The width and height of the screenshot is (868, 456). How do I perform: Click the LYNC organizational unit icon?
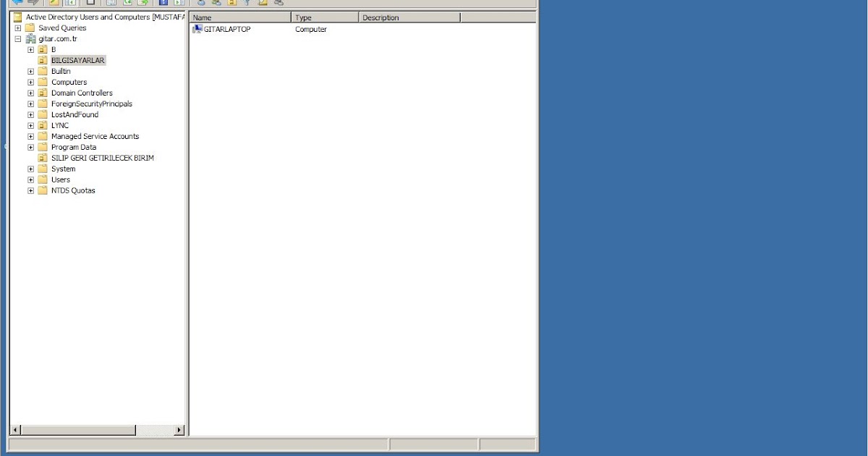43,125
